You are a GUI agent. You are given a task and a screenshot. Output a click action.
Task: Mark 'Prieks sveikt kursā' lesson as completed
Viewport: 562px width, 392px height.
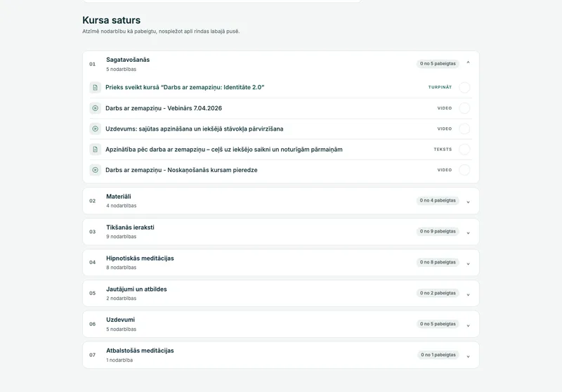464,87
